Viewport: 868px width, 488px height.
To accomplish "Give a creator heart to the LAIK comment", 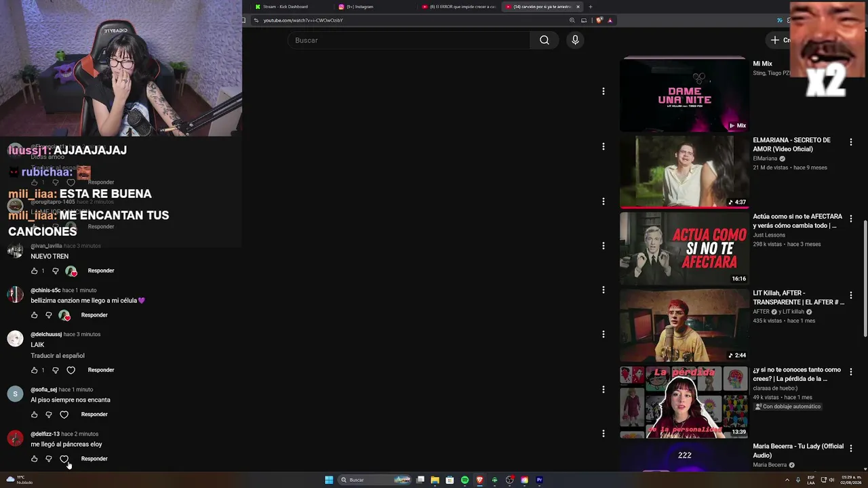I will [x=71, y=370].
